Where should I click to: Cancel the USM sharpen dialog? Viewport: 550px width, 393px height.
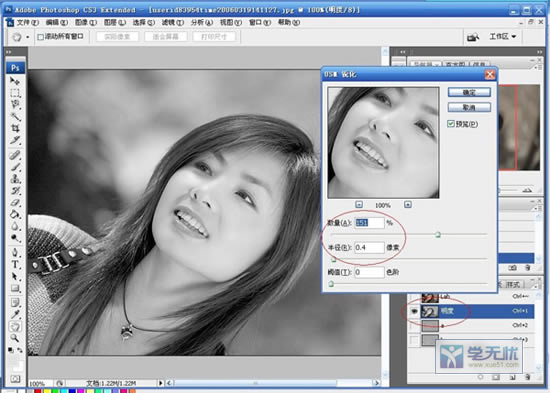tap(469, 107)
